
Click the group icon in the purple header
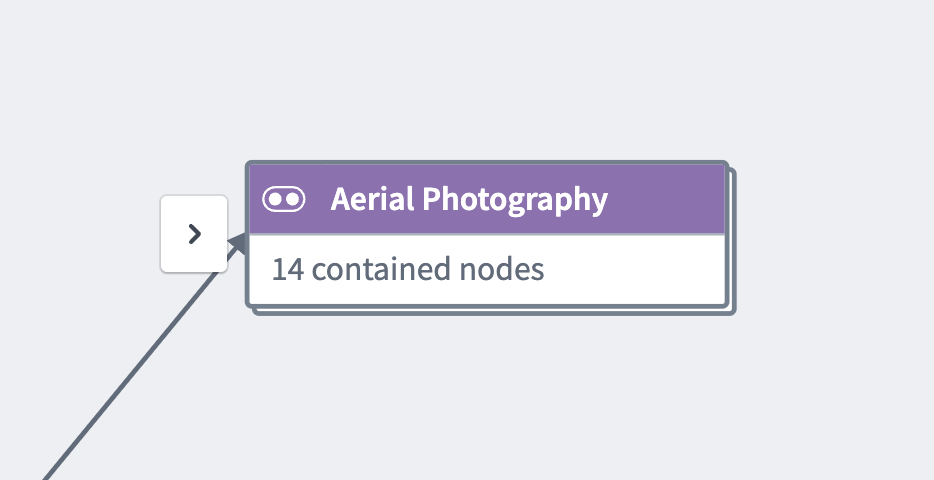click(284, 199)
